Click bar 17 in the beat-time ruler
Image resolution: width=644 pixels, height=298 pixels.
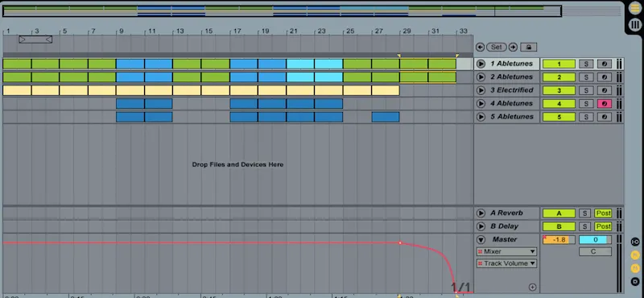[x=237, y=31]
